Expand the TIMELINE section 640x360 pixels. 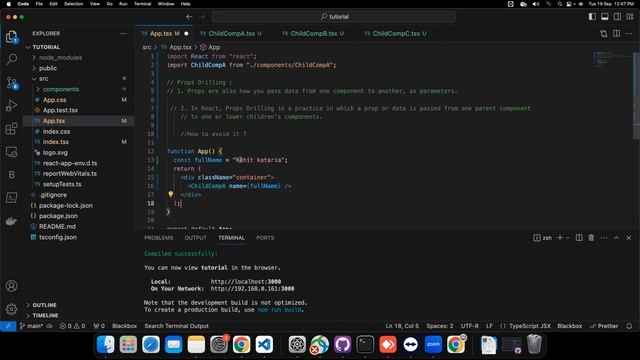tap(45, 316)
